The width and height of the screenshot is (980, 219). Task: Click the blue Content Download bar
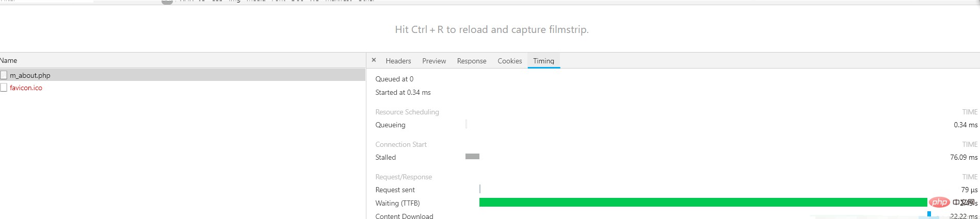click(x=929, y=214)
